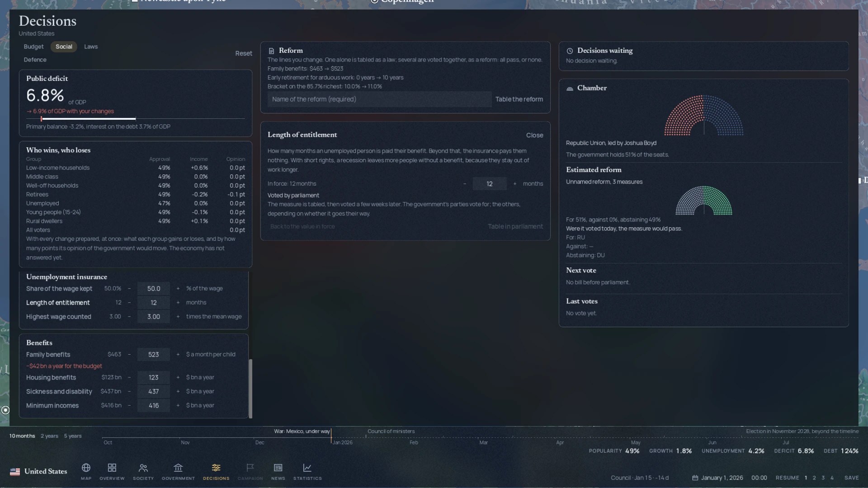Click the United States flag icon
The image size is (868, 488).
[15, 472]
